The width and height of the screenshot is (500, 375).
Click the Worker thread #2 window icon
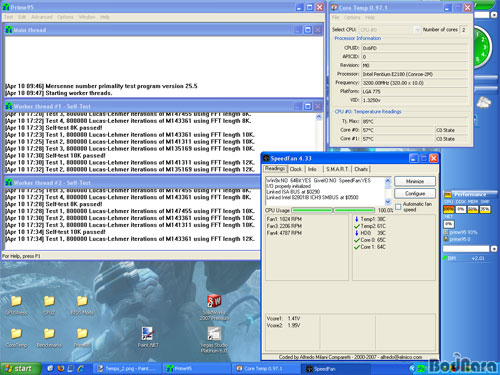[x=9, y=183]
